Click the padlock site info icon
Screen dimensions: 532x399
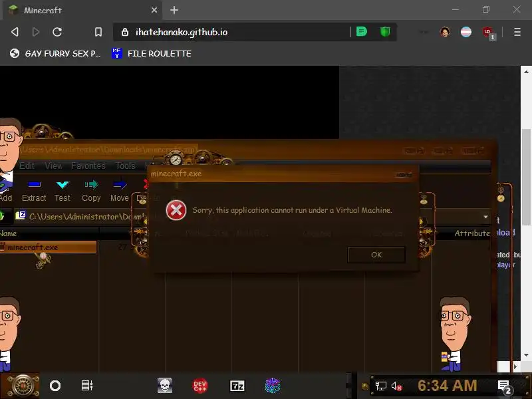[125, 32]
